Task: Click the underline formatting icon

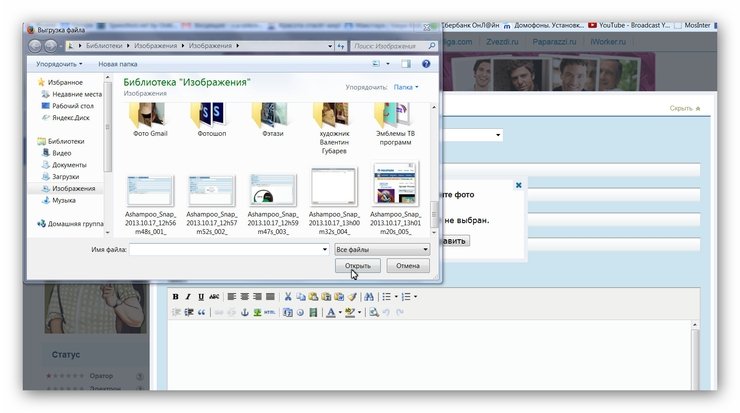Action: [201, 297]
